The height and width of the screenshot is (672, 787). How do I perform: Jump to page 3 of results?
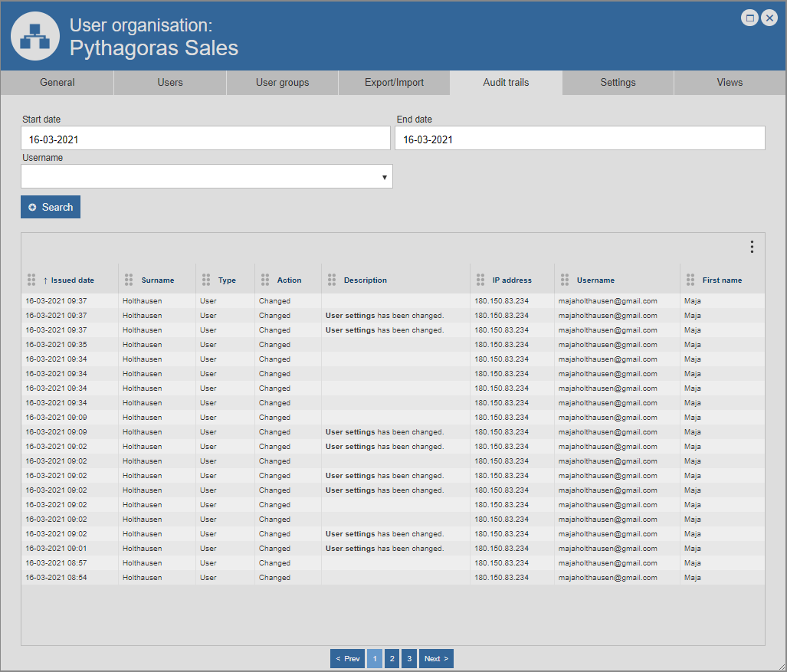click(409, 658)
